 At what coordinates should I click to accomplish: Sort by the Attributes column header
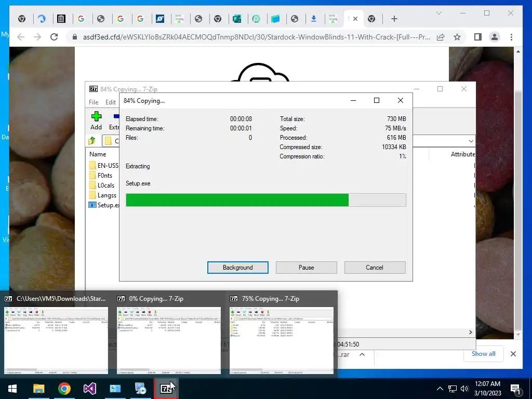click(463, 154)
